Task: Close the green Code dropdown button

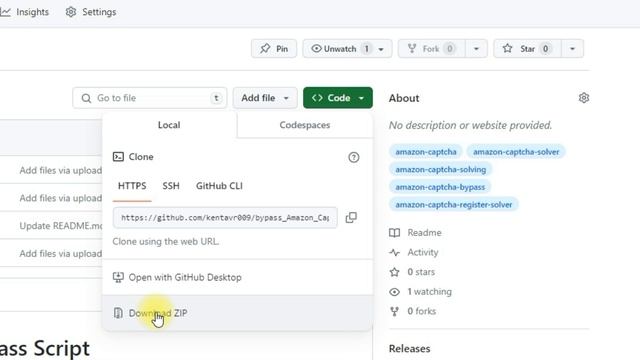Action: click(338, 98)
